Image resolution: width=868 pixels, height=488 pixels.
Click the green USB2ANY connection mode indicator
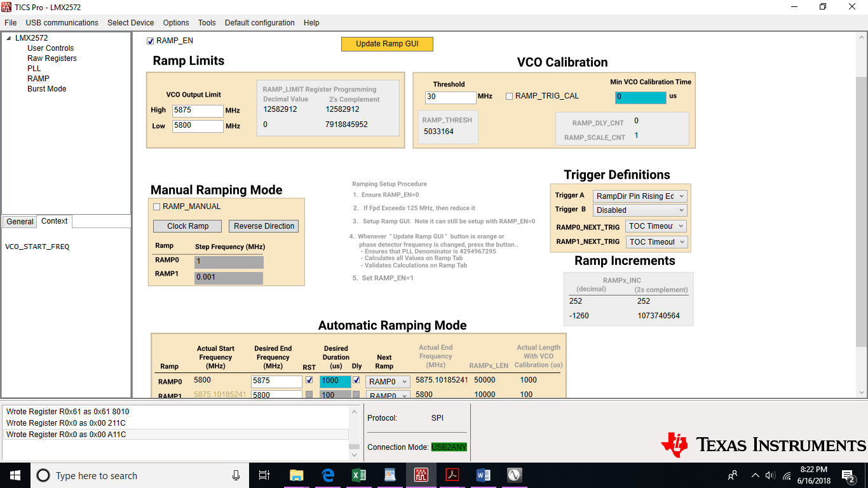449,447
